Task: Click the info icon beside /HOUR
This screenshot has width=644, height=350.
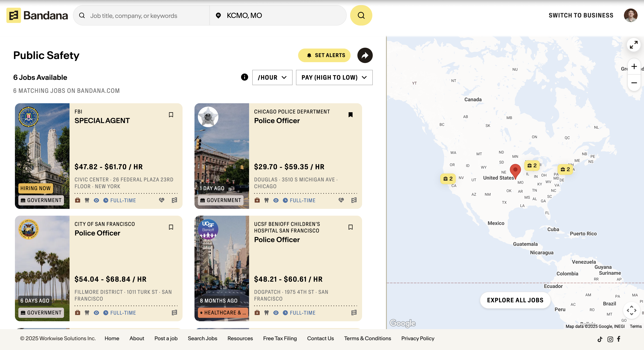Action: (x=244, y=77)
